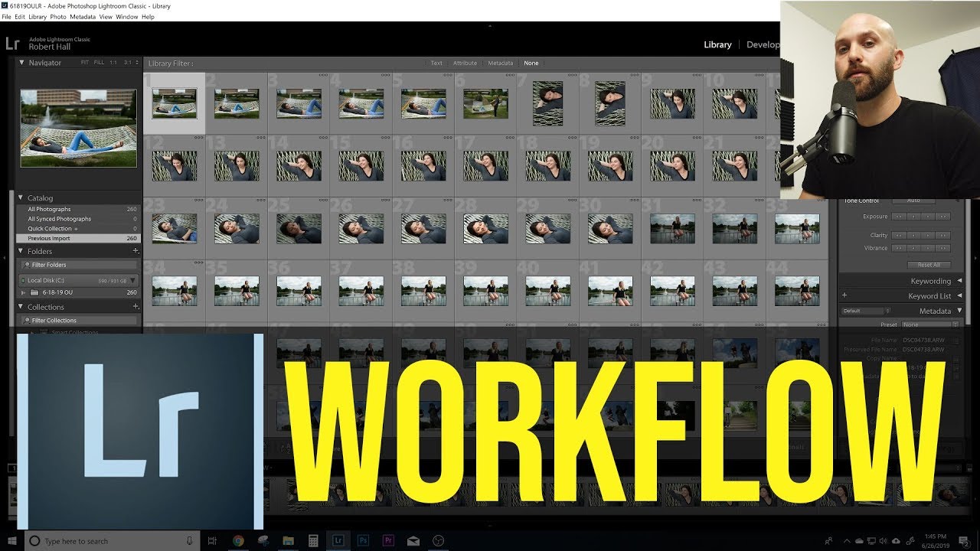This screenshot has width=980, height=551.
Task: Decrease Vibrance by a large step
Action: 900,248
